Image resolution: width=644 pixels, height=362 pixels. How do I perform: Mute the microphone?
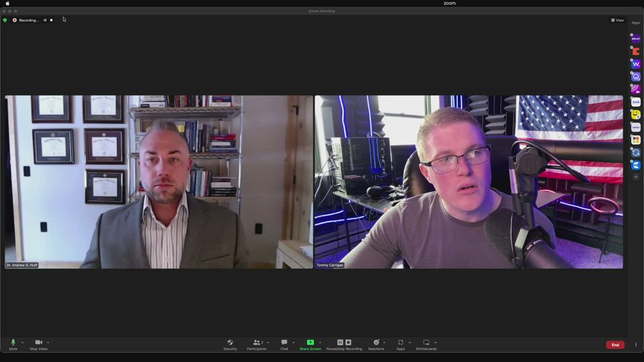point(13,345)
